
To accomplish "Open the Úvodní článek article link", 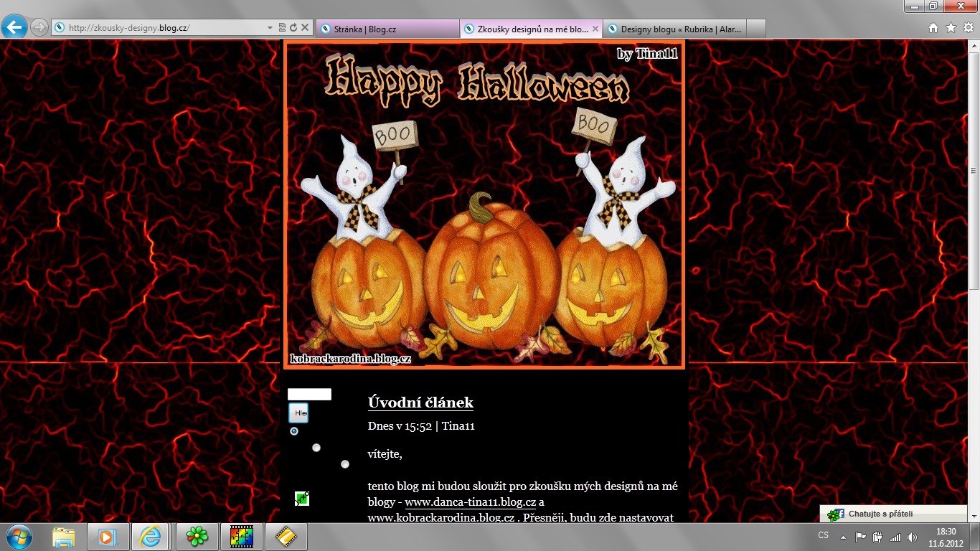I will [420, 402].
